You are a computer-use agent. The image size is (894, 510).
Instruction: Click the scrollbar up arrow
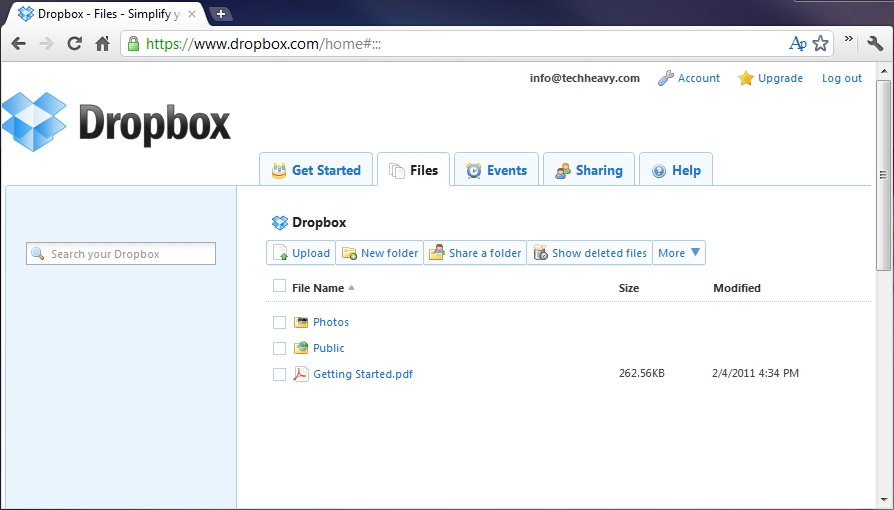point(883,71)
